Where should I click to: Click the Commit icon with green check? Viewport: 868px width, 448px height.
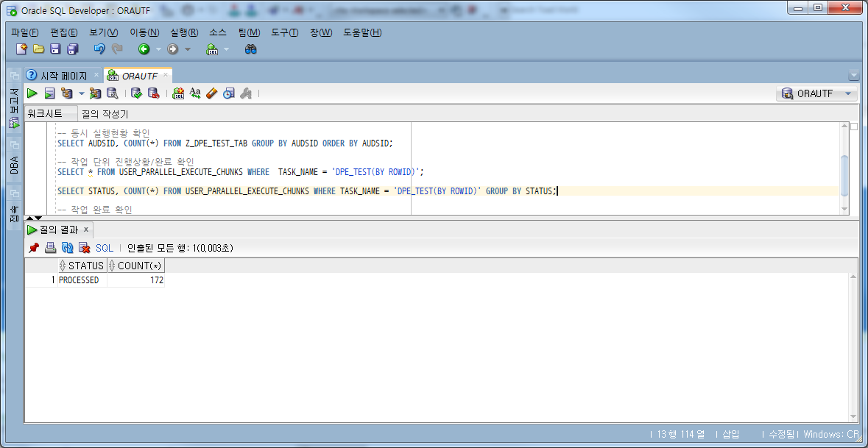click(x=136, y=93)
